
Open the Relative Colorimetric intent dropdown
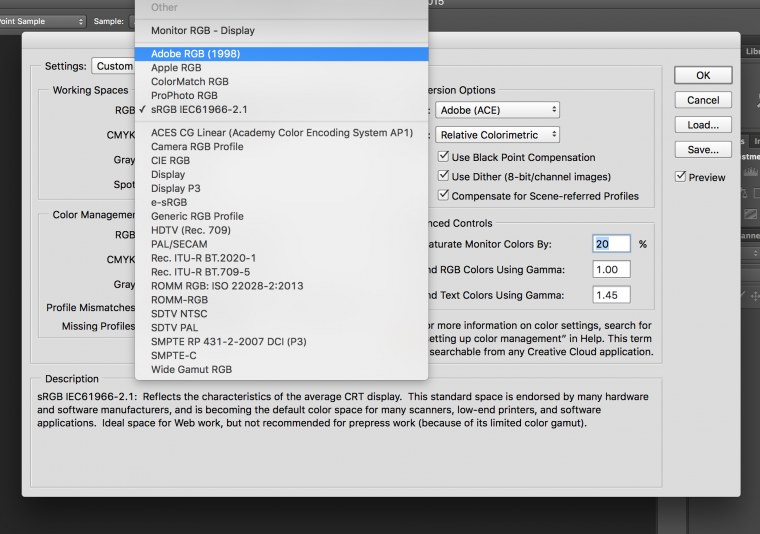497,135
